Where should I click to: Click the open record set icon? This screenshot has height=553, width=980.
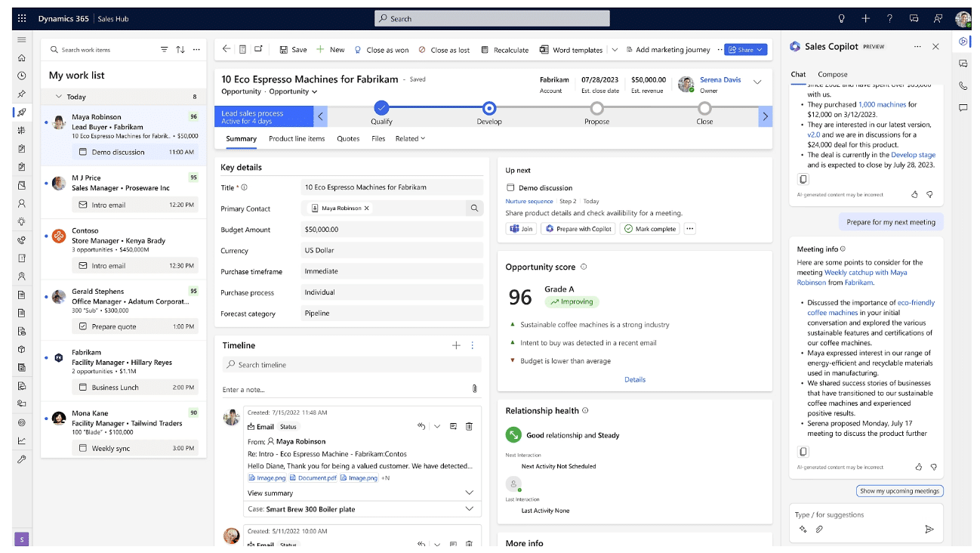click(242, 49)
